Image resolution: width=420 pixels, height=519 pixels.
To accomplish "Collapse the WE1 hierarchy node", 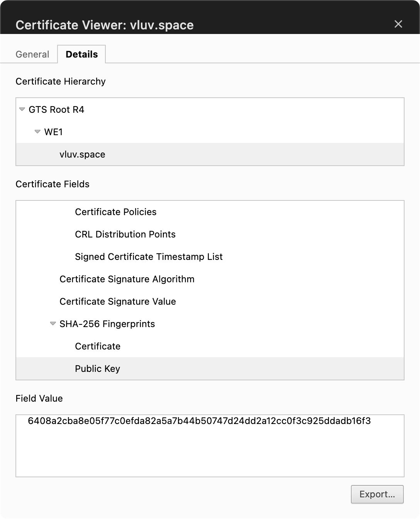I will tap(37, 132).
